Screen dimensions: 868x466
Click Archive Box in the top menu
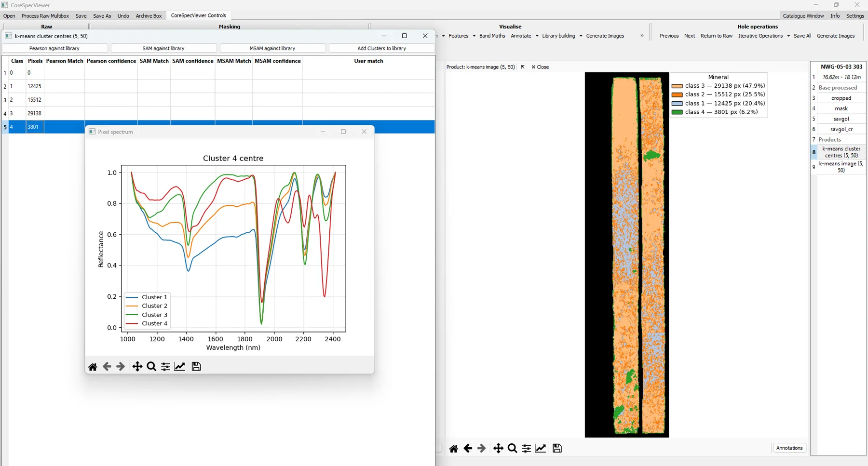coord(149,16)
